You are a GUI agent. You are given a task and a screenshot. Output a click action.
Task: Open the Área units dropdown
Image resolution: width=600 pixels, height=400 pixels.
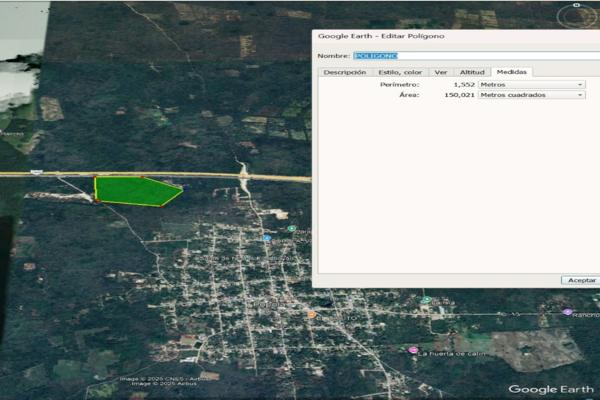[531, 95]
